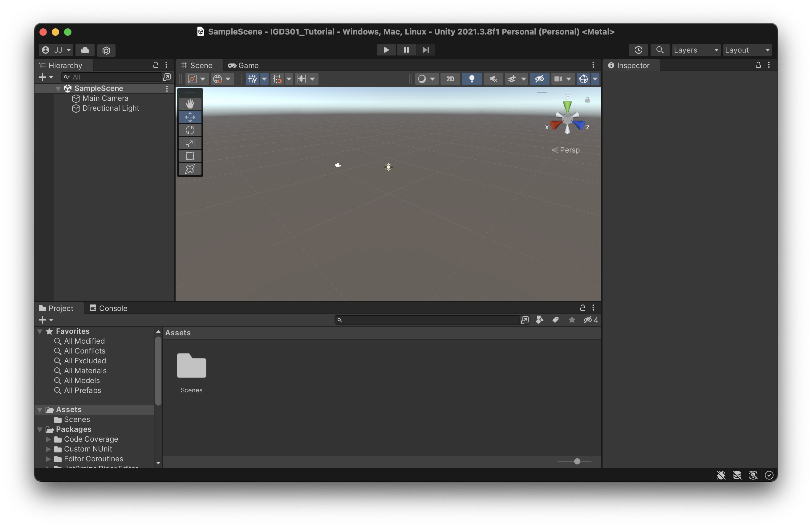812x527 pixels.
Task: Switch to the Game tab
Action: click(x=244, y=66)
